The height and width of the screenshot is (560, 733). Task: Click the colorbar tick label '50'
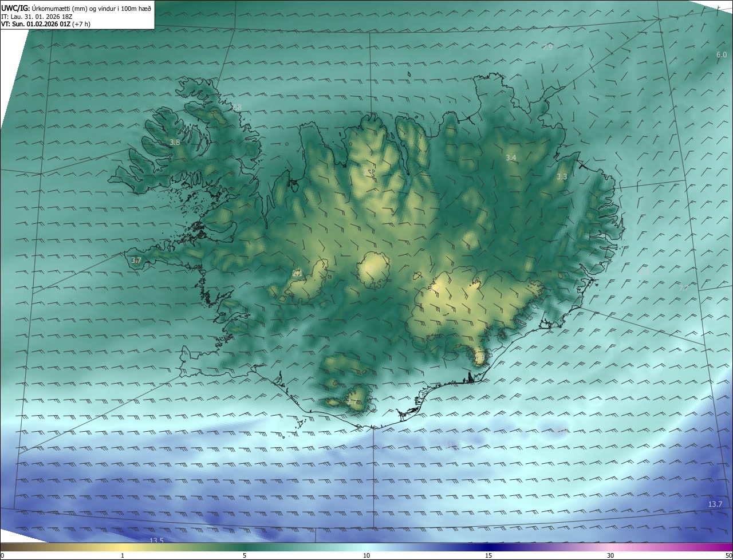728,555
